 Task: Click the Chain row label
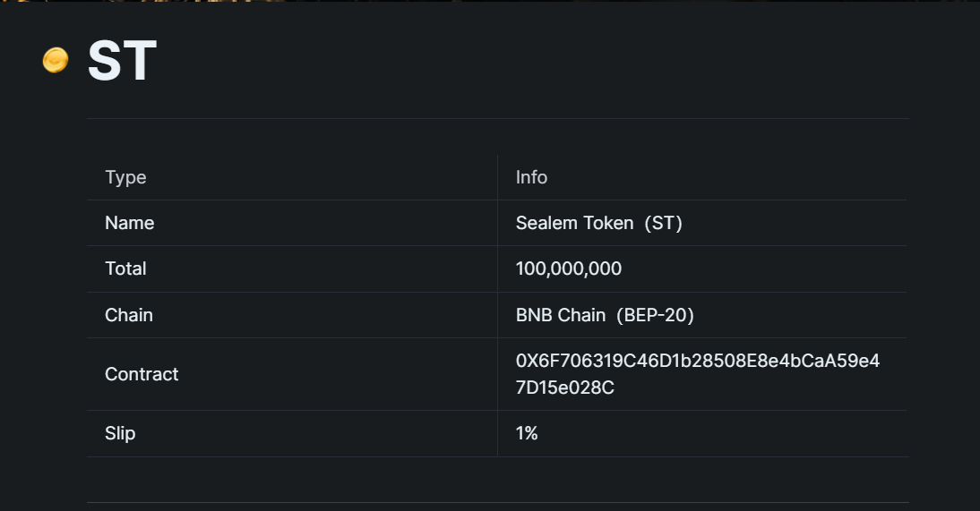pyautogui.click(x=129, y=315)
